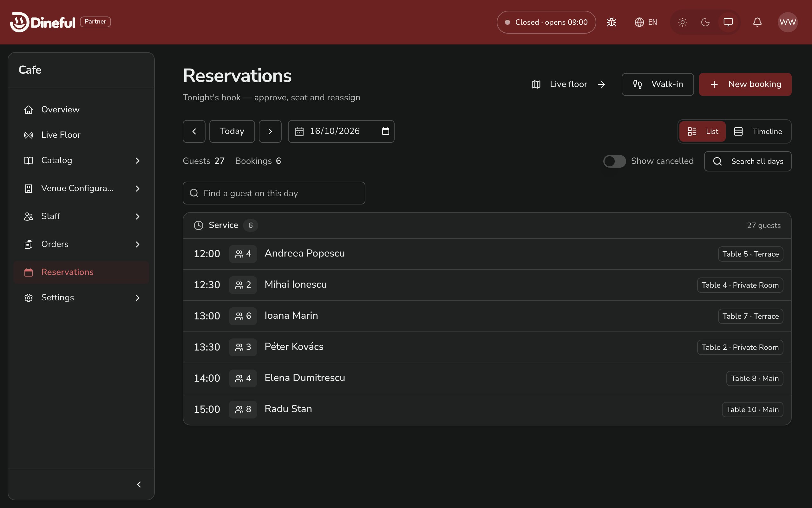812x508 pixels.
Task: Open notifications bell
Action: coord(757,22)
